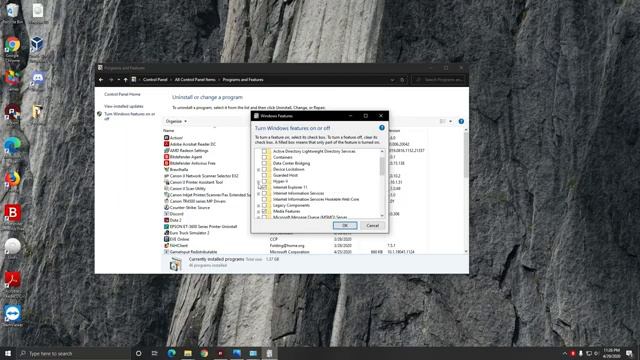This screenshot has height=360, width=640.
Task: Click Cancel in Windows Features dialog
Action: [372, 225]
